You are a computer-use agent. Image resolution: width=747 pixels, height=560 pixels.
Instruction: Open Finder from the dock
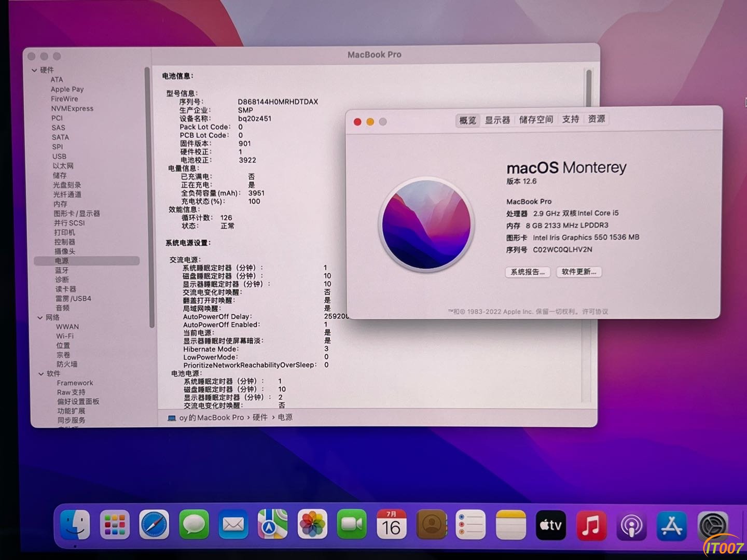(75, 524)
